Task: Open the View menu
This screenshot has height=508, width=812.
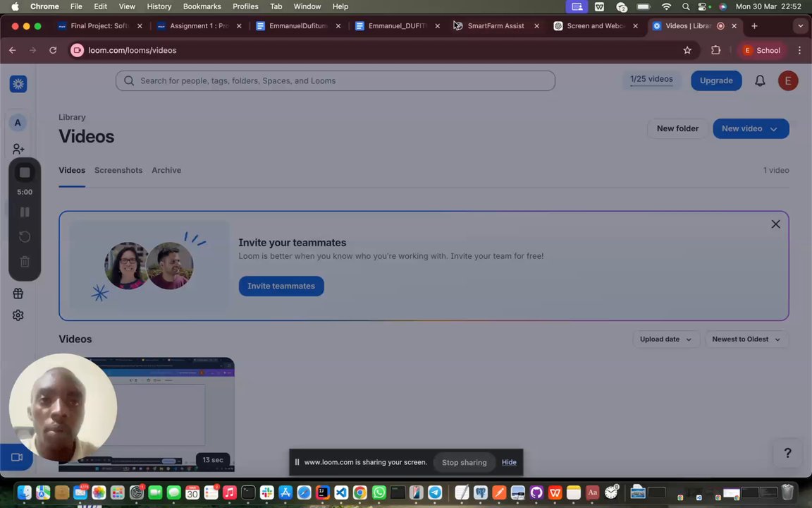Action: 127,6
